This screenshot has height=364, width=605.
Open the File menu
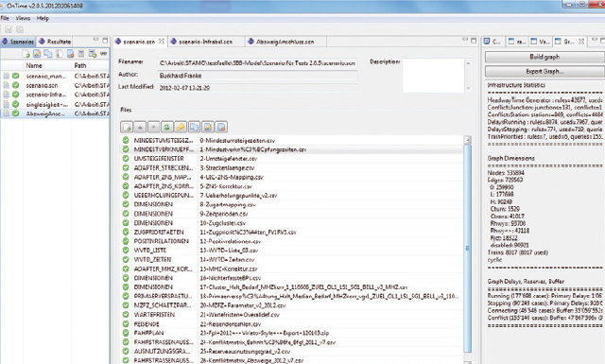pos(5,18)
